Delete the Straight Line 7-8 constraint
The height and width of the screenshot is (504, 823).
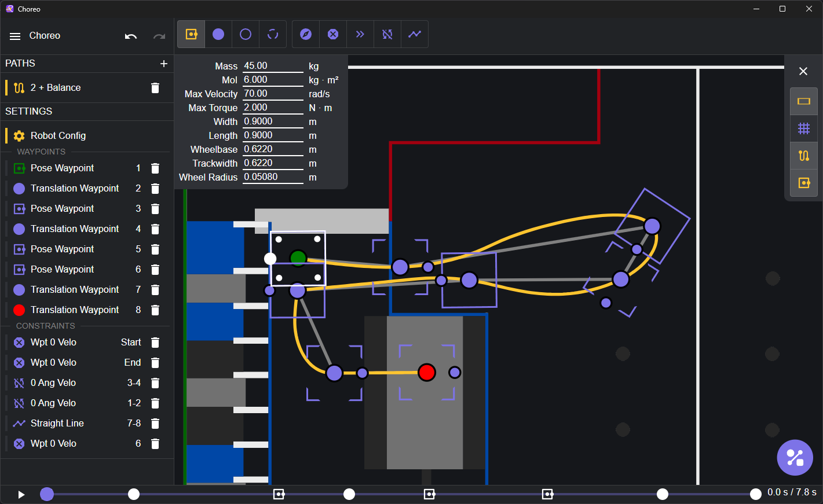coord(155,423)
